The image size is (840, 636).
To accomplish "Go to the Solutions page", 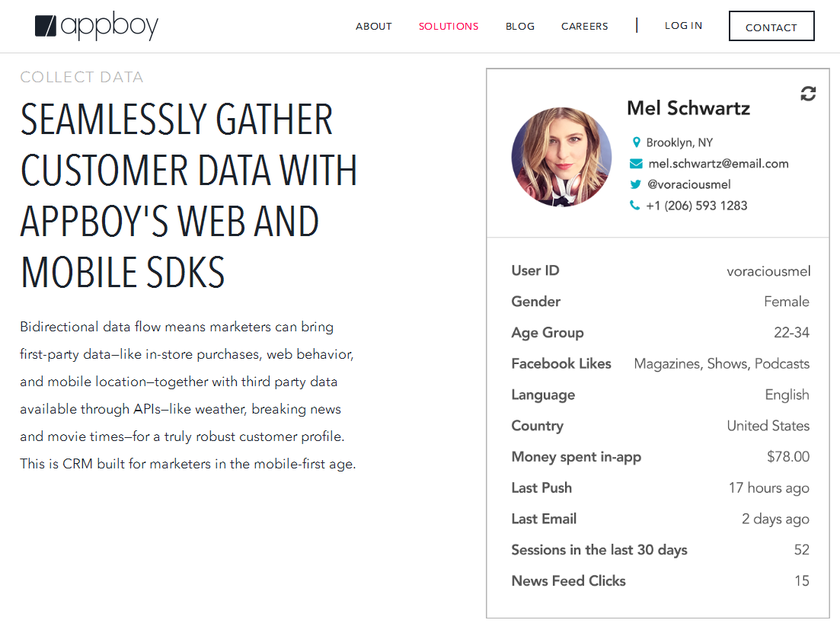I will 449,27.
